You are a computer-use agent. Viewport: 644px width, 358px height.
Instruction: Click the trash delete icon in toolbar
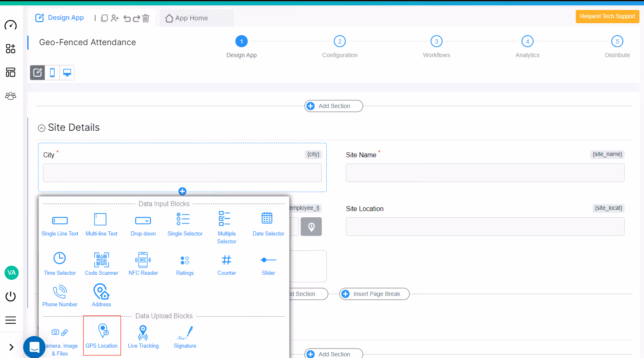tap(146, 18)
